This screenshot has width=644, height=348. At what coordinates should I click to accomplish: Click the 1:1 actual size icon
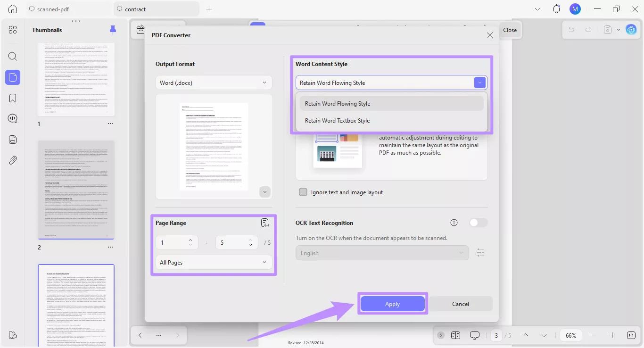point(631,335)
